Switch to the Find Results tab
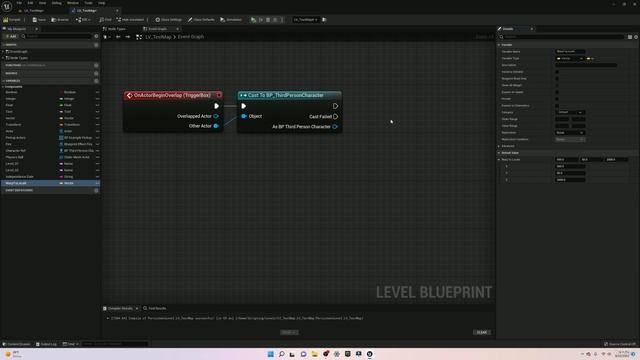Screen dimensions: 640x360 [155, 309]
